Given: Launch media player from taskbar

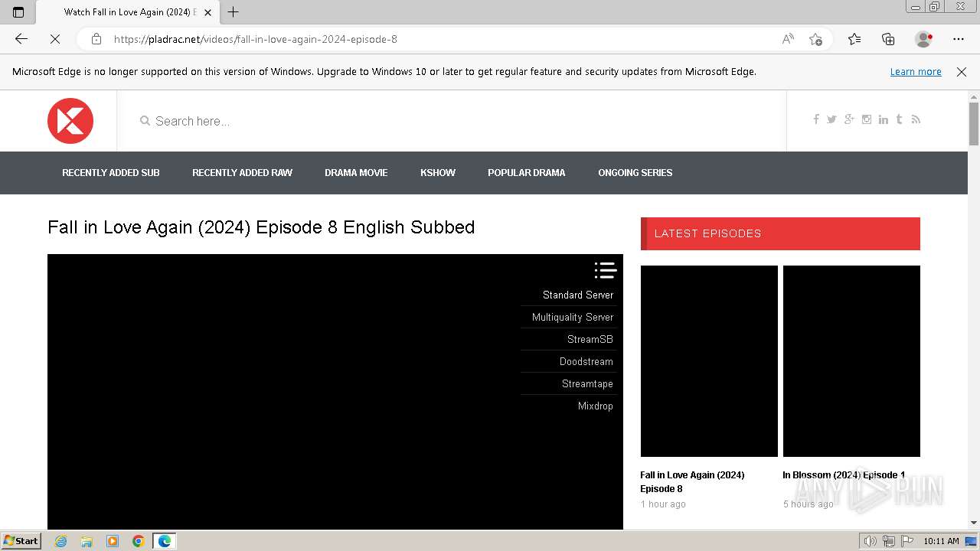Looking at the screenshot, I should [x=113, y=541].
